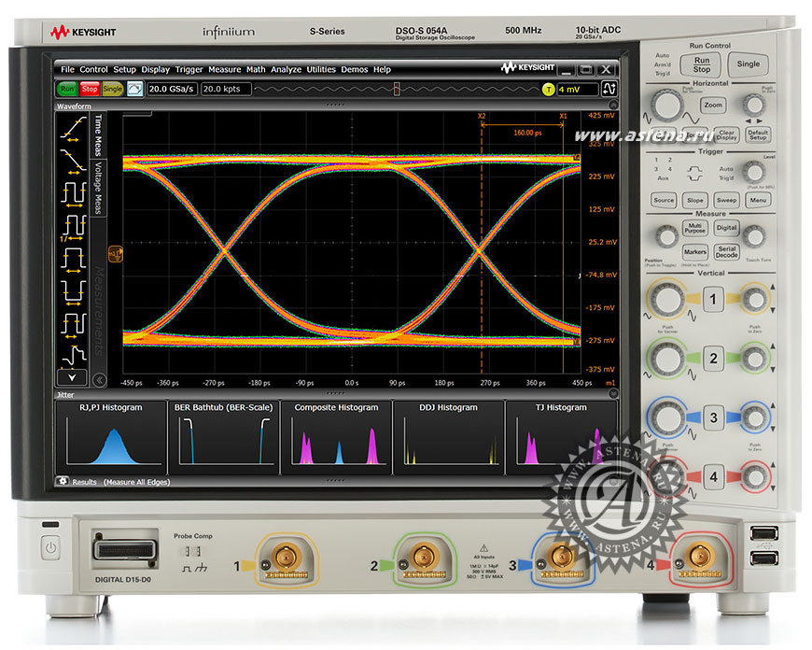The height and width of the screenshot is (650, 812).
Task: Select the duty cycle measurement icon
Action: [73, 324]
